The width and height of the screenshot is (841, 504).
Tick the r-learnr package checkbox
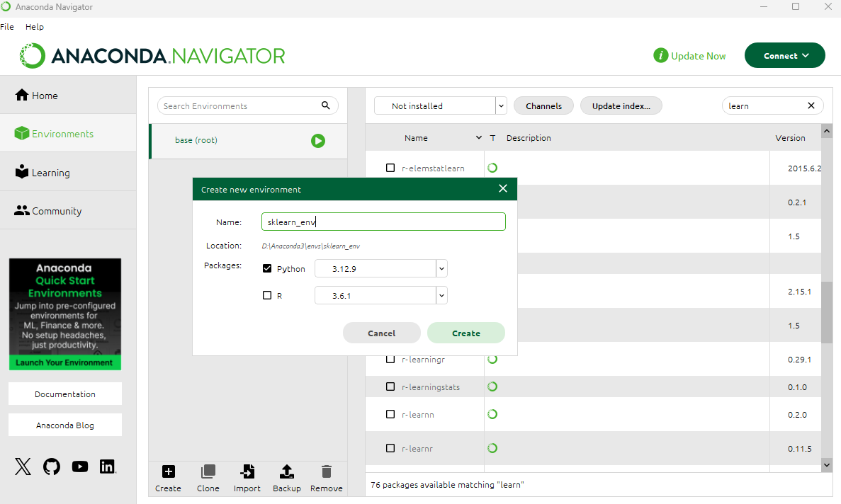point(390,448)
